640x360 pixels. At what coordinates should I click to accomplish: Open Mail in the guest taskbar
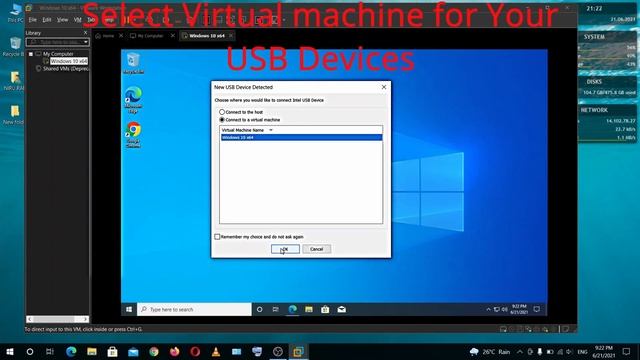(x=342, y=309)
